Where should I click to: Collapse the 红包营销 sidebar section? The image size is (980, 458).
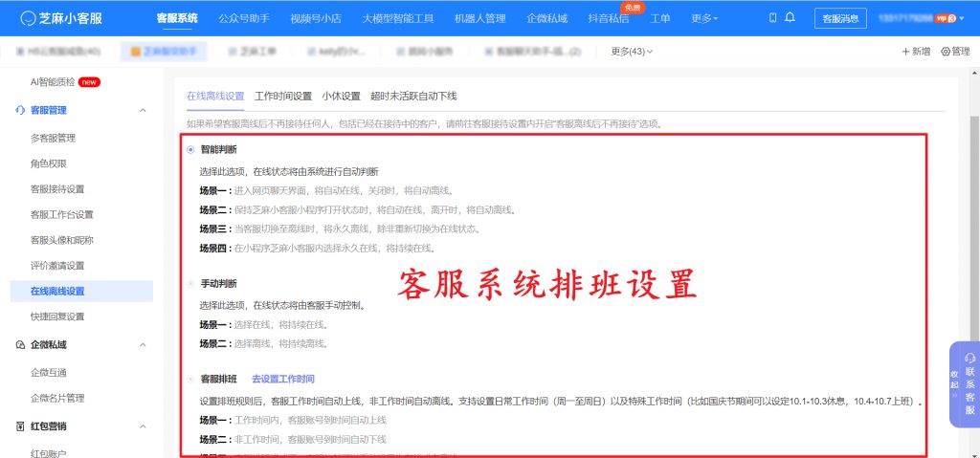point(143,426)
